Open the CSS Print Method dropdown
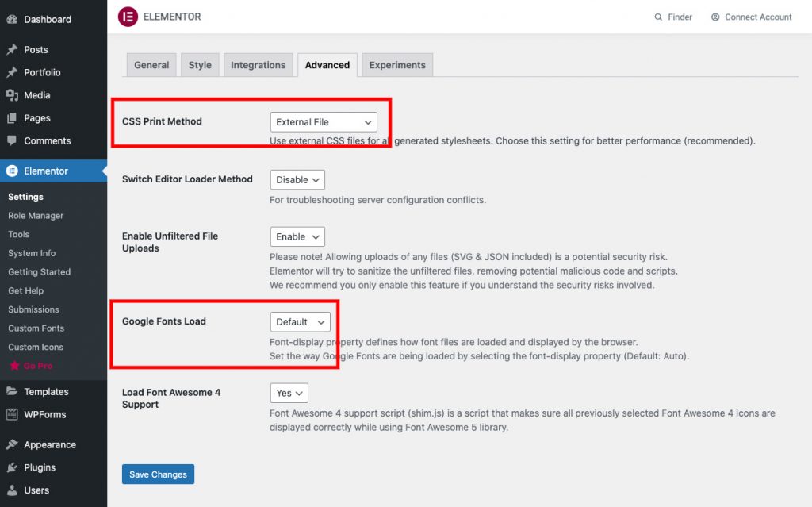This screenshot has width=812, height=507. 324,122
